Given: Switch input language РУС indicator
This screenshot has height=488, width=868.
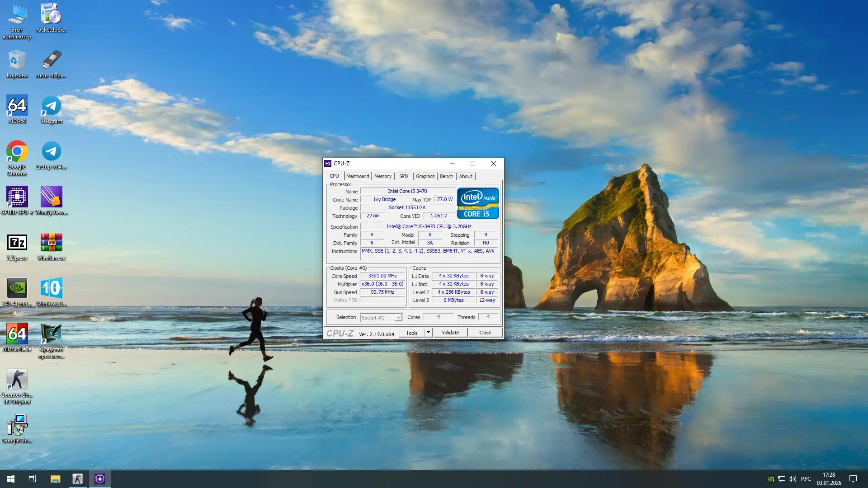Looking at the screenshot, I should [x=806, y=479].
